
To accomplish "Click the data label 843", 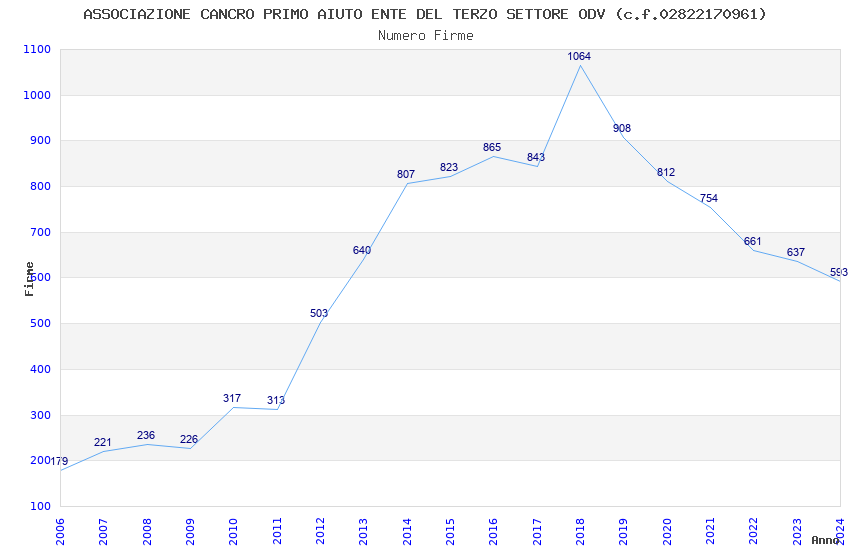I will [x=536, y=157].
